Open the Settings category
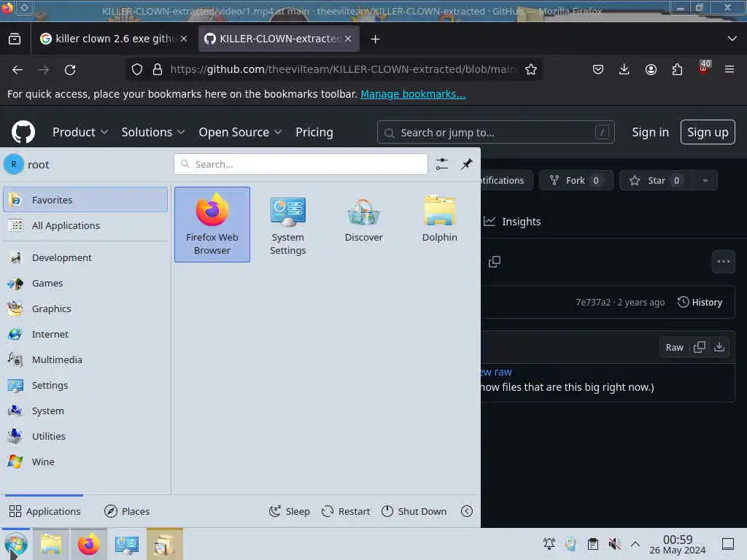747x560 pixels. 85,385
